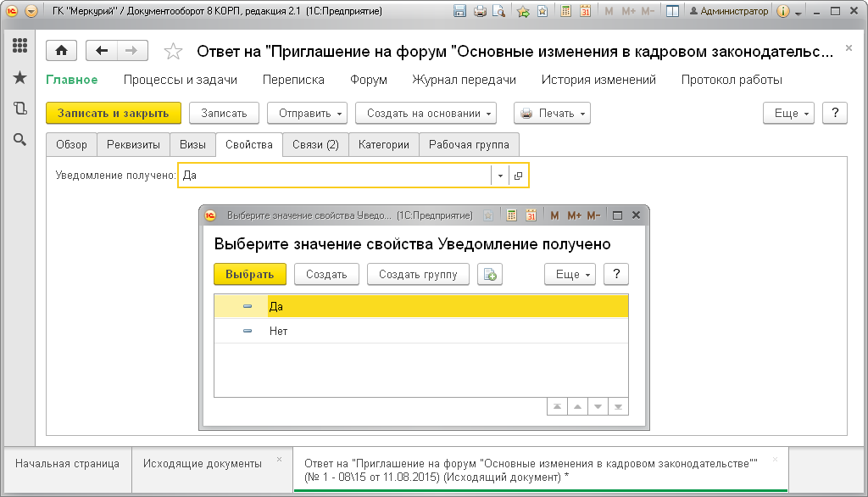This screenshot has height=497, width=868.
Task: Click Выбрать button in dialog
Action: 250,274
